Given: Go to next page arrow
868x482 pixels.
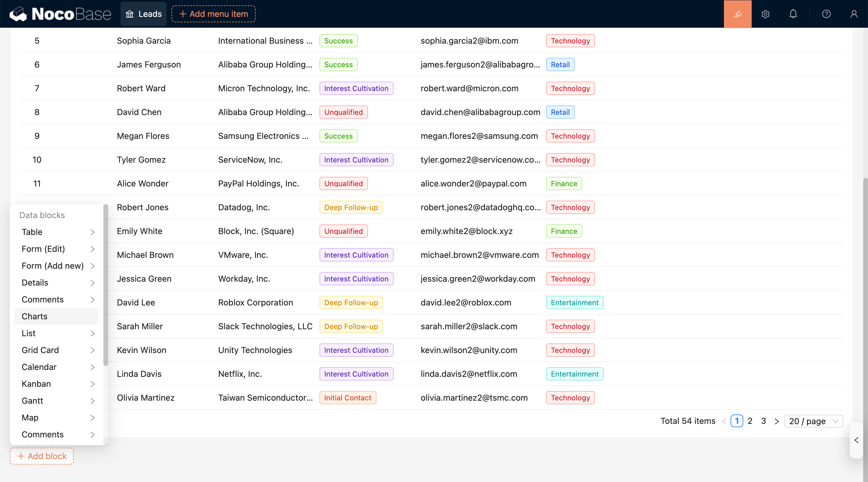Looking at the screenshot, I should click(777, 421).
